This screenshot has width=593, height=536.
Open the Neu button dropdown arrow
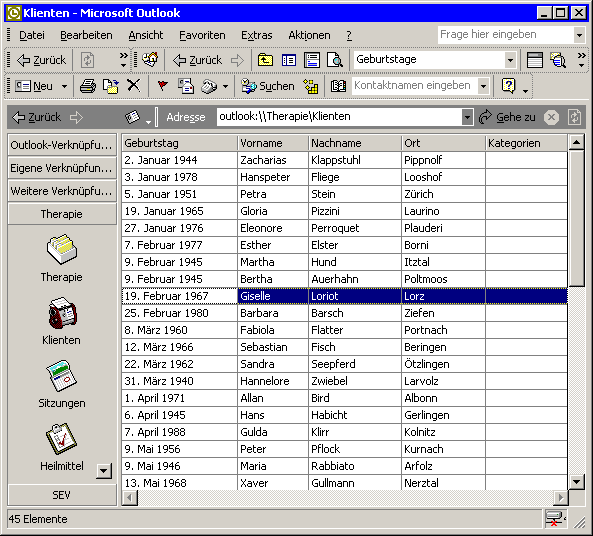click(64, 87)
